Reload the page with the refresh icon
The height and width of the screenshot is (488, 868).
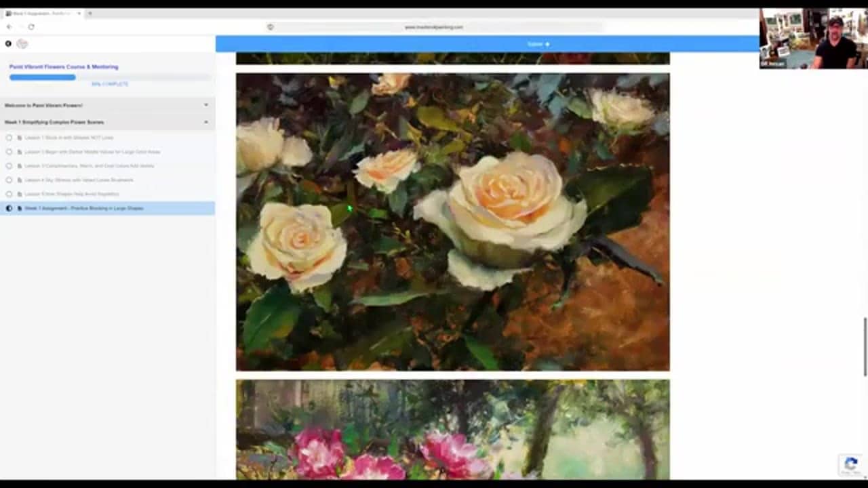[x=31, y=27]
